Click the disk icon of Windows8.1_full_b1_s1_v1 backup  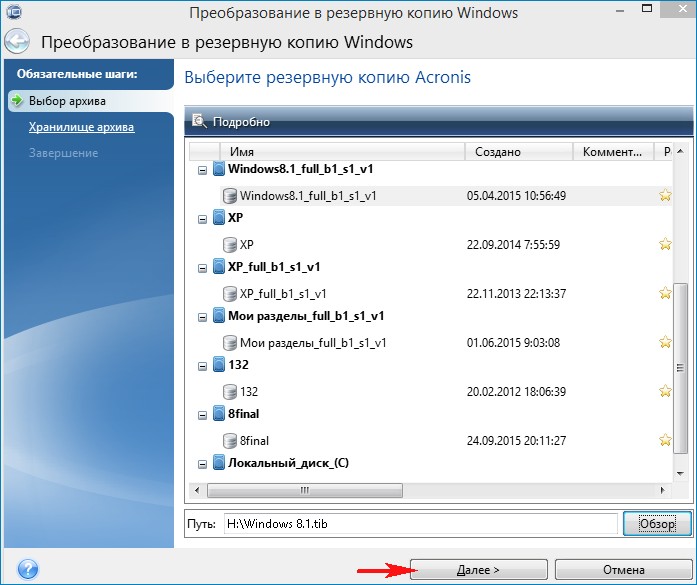tap(229, 196)
